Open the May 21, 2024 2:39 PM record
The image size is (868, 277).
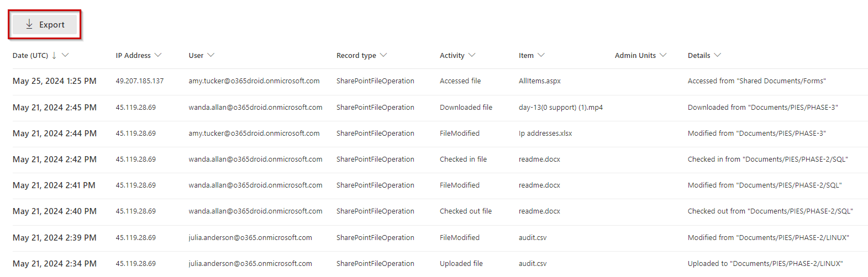(440, 238)
